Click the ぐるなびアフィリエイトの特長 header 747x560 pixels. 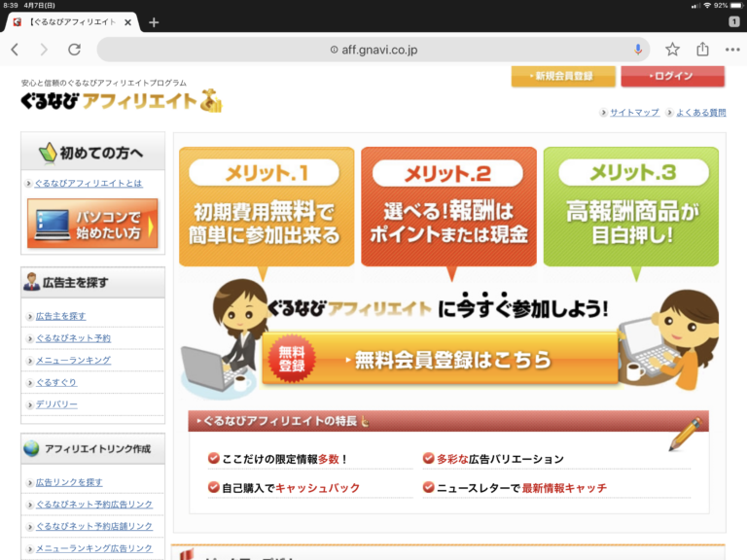448,421
